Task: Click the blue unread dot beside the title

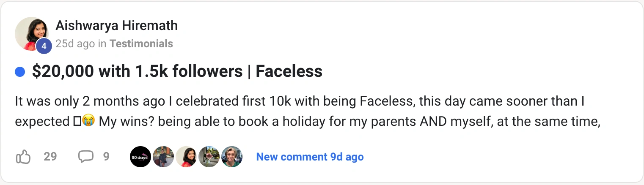Action: point(19,72)
